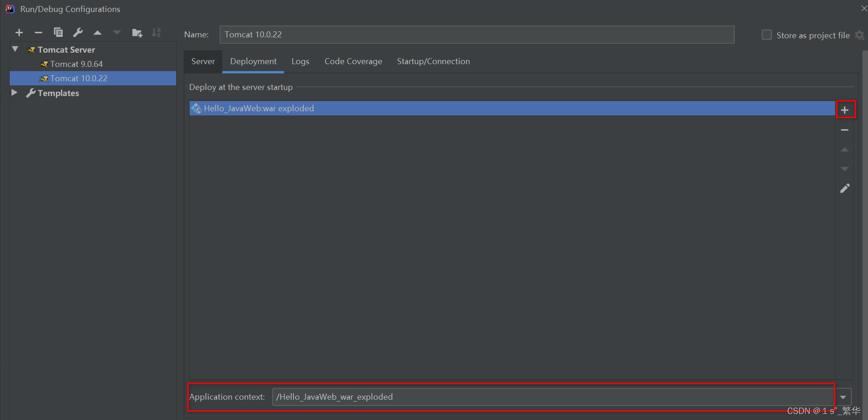
Task: Add a new run configuration
Action: pyautogui.click(x=19, y=33)
